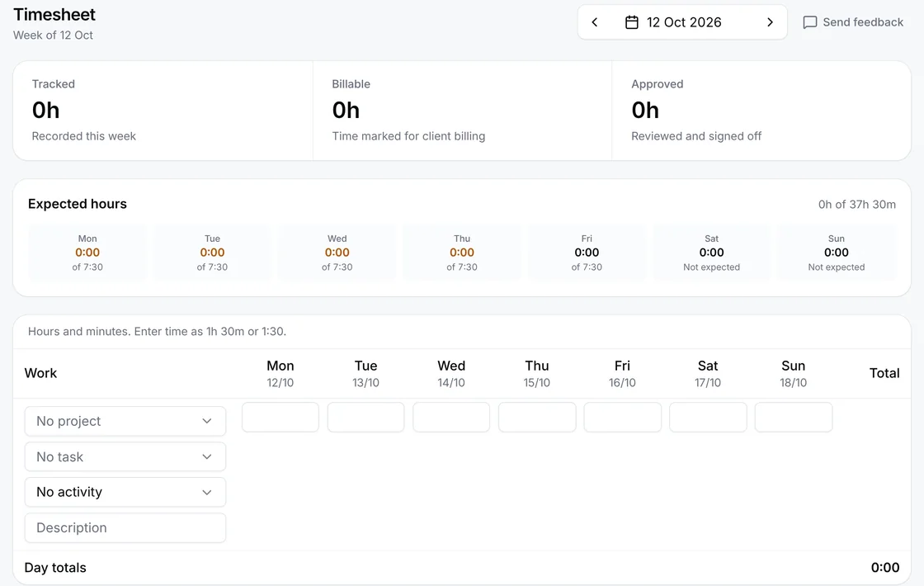Image resolution: width=924 pixels, height=586 pixels.
Task: Click Mon expected hours card
Action: tap(87, 253)
